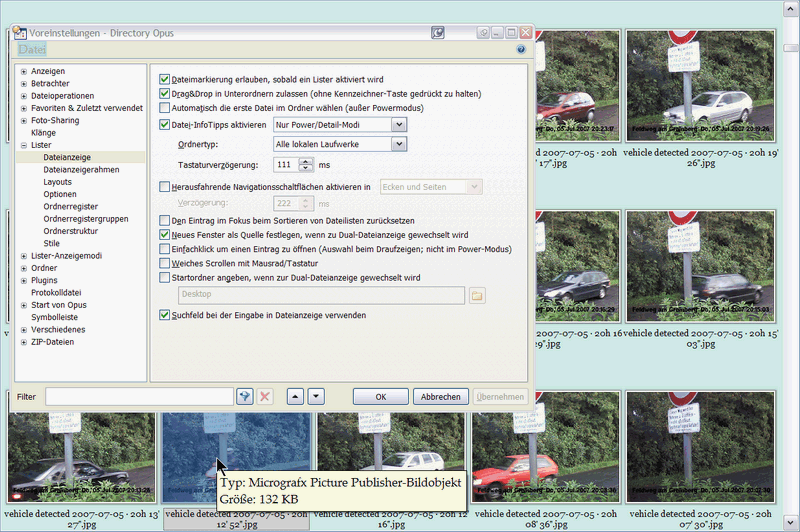This screenshot has width=800, height=532.
Task: Click the title bar icon left of minimize
Action: pos(483,33)
